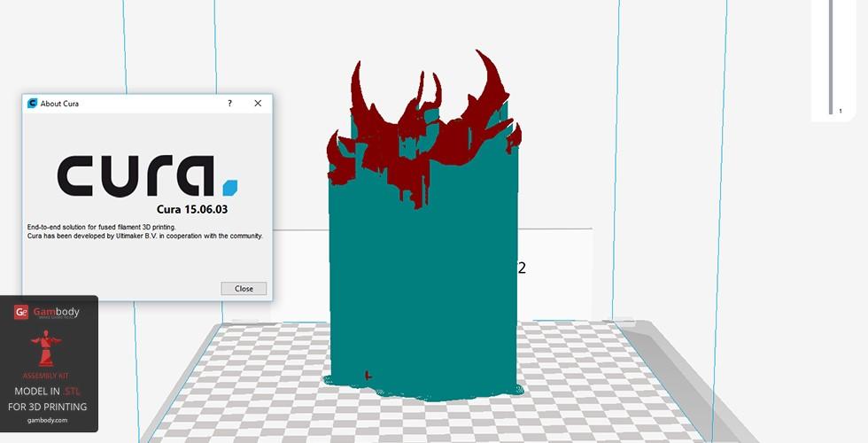Click the Cura icon in dialog title bar
The width and height of the screenshot is (868, 443).
32,104
